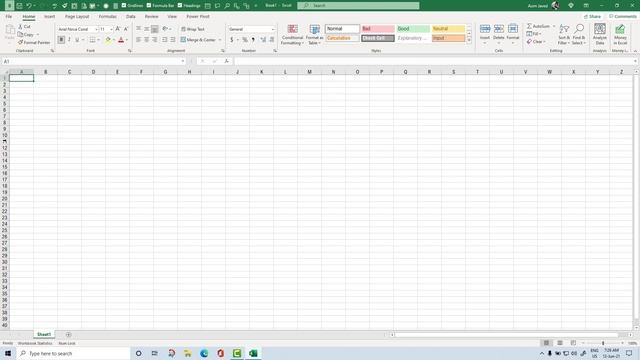640x360 pixels.
Task: Switch to the Formulas tab
Action: (x=107, y=16)
